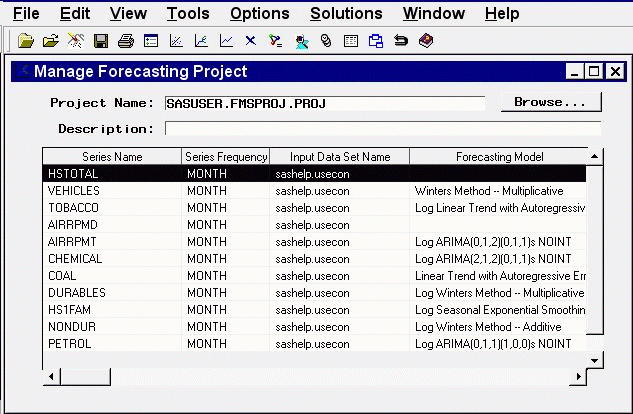Click the vertical scrollbar down arrow

pyautogui.click(x=595, y=360)
